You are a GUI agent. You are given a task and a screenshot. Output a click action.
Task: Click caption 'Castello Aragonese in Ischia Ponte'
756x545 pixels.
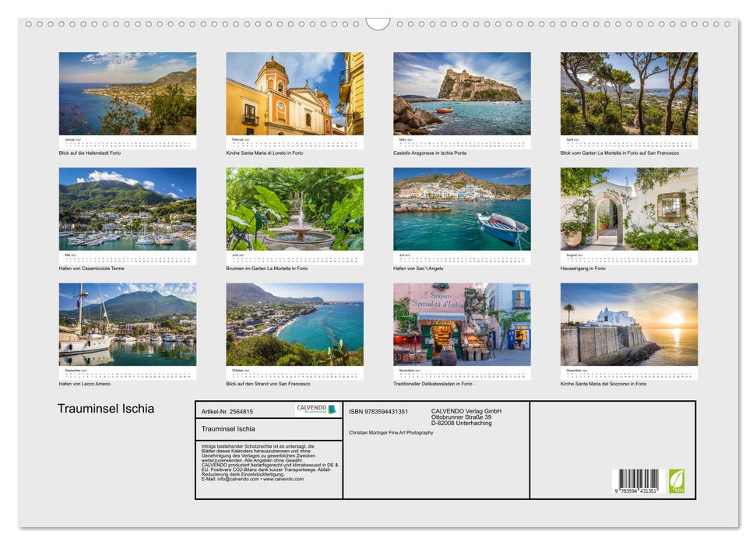point(430,153)
